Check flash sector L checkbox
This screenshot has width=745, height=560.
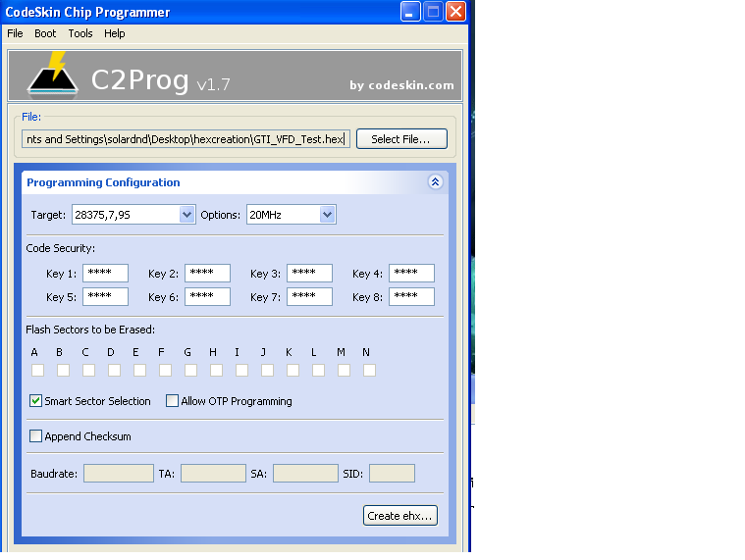point(318,370)
